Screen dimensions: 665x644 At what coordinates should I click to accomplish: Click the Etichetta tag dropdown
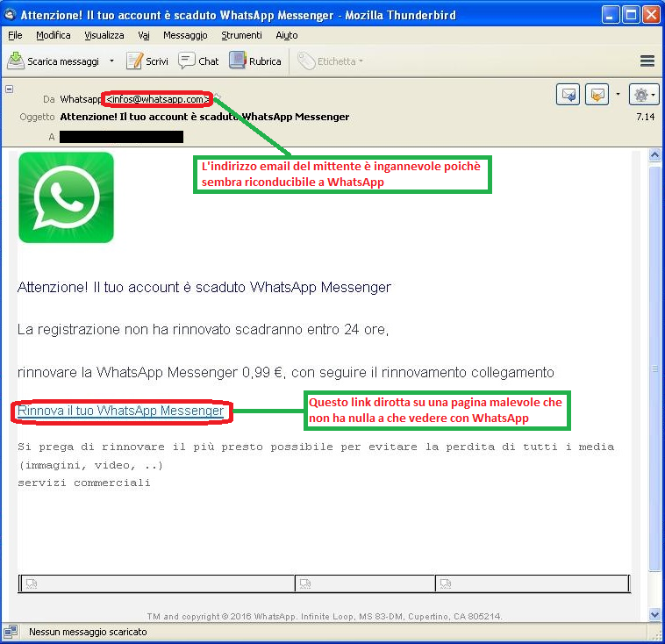331,61
